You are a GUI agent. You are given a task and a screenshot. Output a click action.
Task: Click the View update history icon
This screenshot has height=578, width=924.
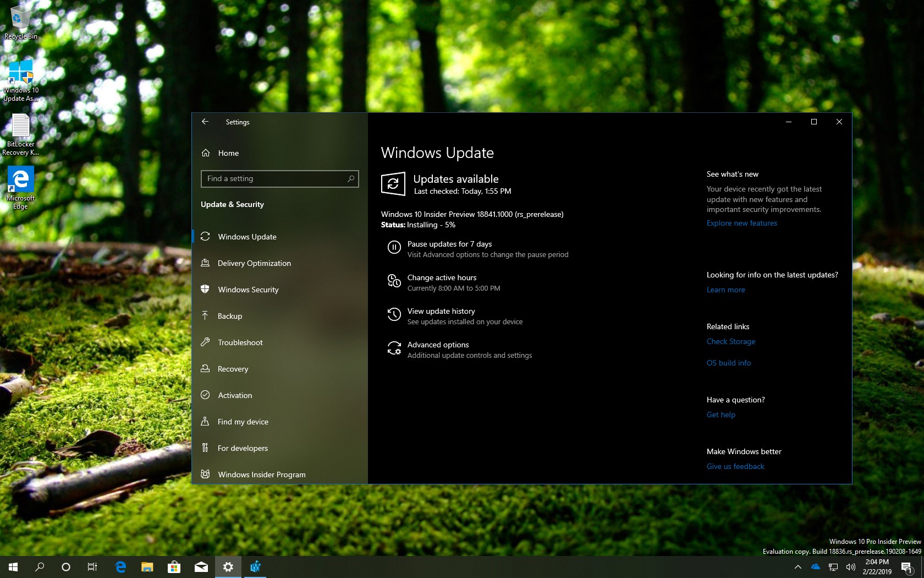point(394,315)
